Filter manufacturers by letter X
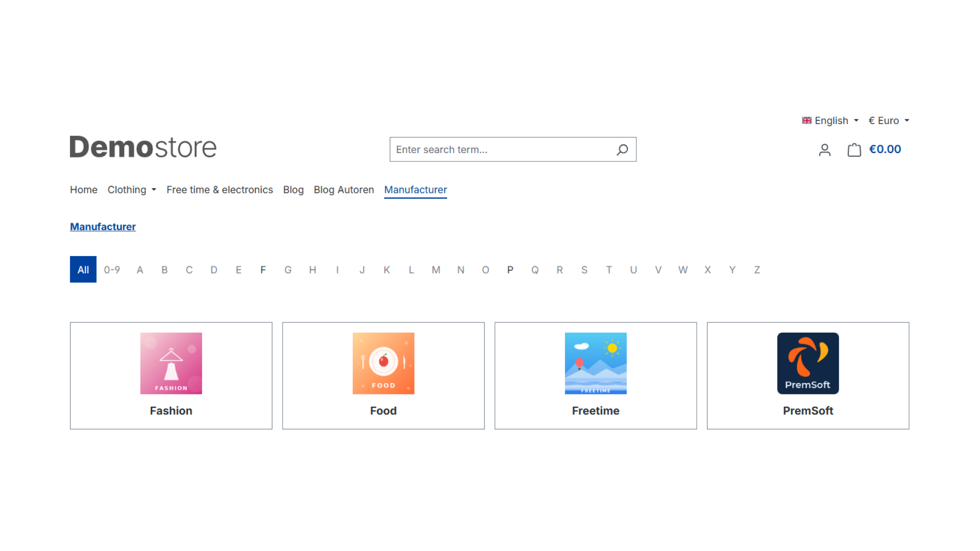Image resolution: width=980 pixels, height=551 pixels. click(707, 269)
